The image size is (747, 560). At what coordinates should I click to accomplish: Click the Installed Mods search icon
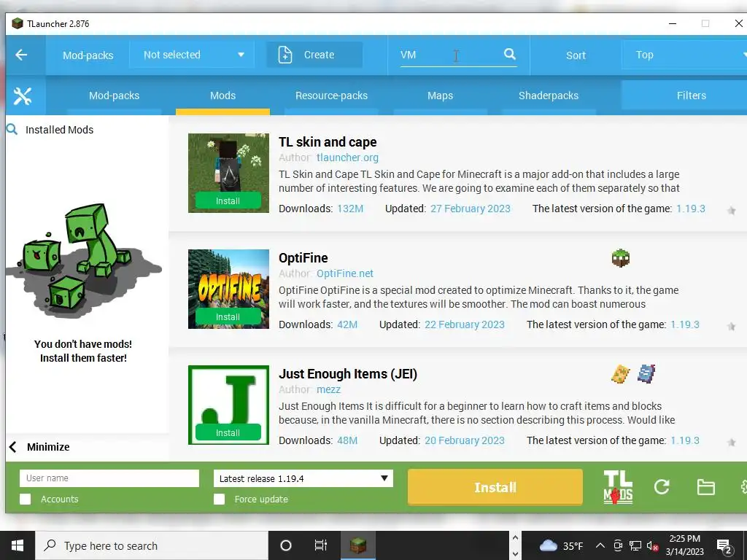tap(12, 129)
